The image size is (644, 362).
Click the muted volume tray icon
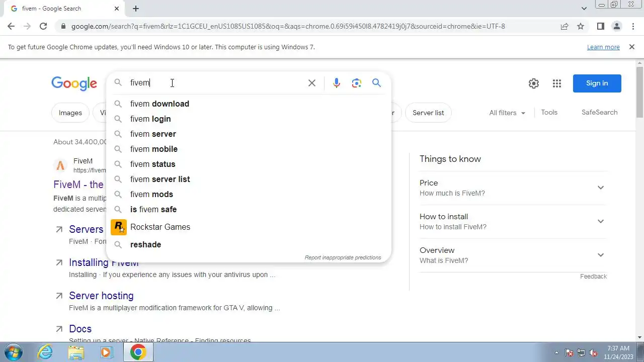point(593,352)
